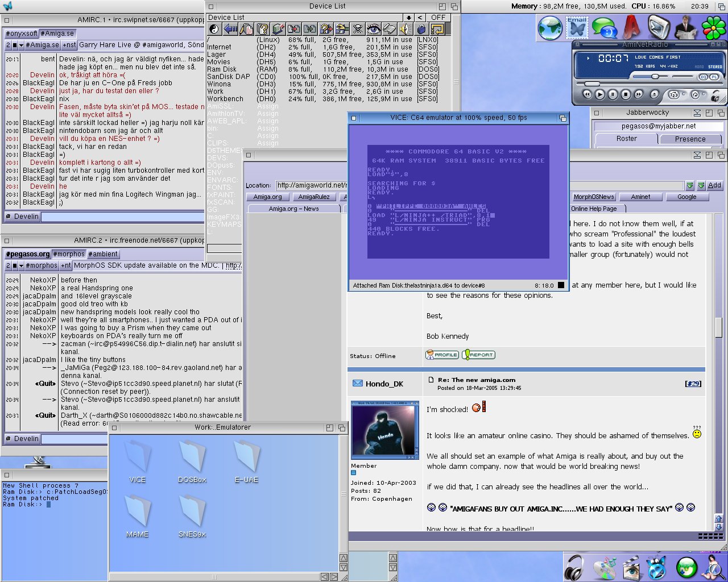Click the headphones icon in bottom dock
The image size is (728, 582).
click(x=575, y=567)
